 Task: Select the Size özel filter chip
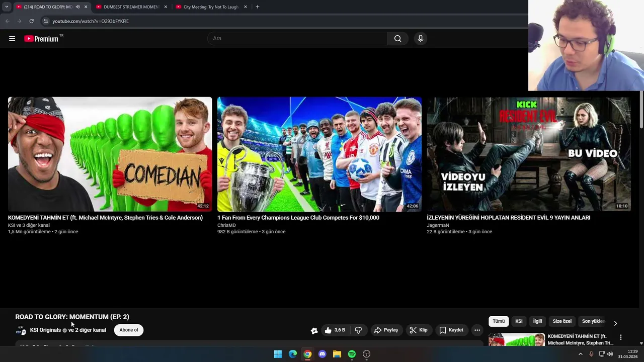(562, 321)
